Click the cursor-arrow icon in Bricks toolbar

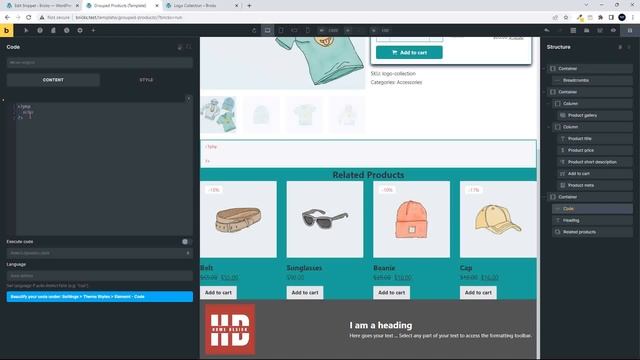pyautogui.click(x=26, y=30)
